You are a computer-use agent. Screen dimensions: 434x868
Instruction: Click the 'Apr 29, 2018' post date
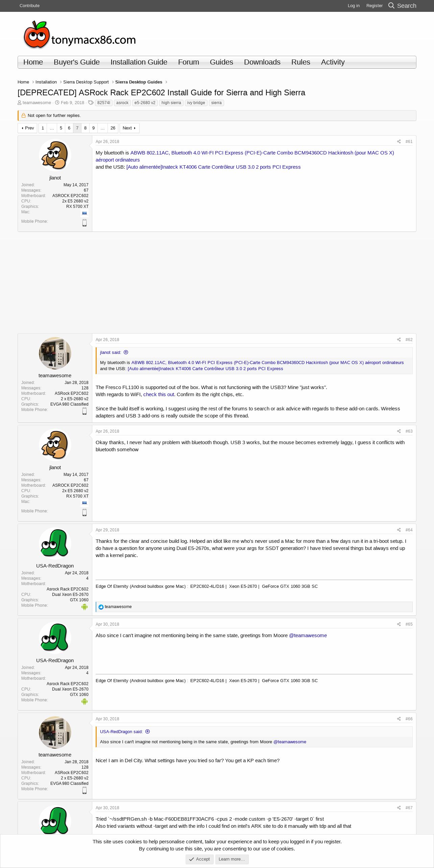[x=107, y=530]
